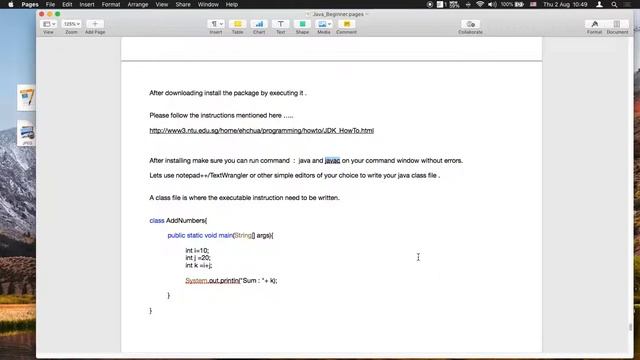Open the Insert menu in menu bar
The image size is (640, 360).
tap(87, 4)
